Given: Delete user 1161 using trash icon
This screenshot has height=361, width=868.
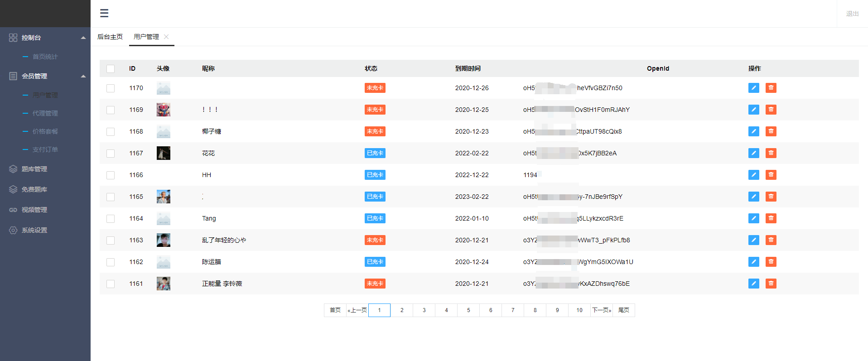Looking at the screenshot, I should [771, 284].
